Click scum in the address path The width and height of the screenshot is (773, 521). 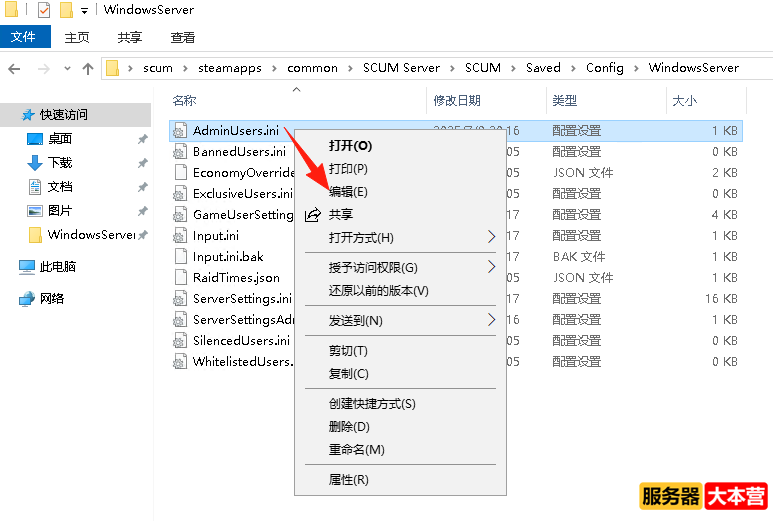tap(158, 68)
